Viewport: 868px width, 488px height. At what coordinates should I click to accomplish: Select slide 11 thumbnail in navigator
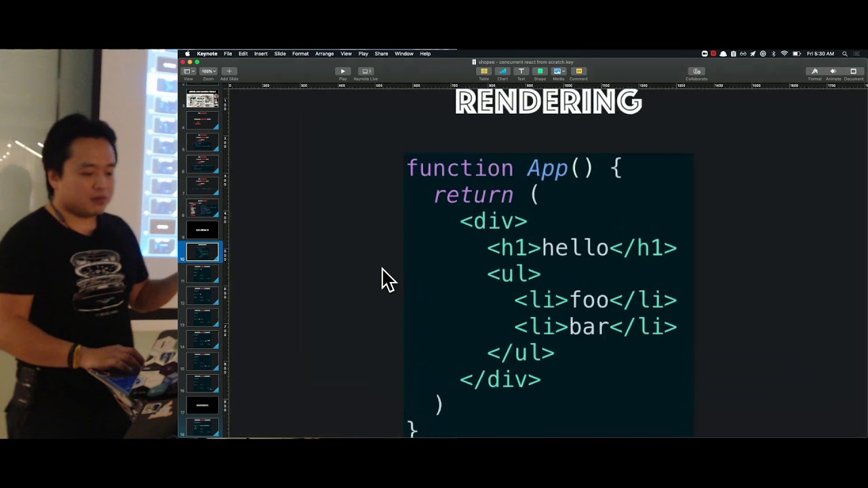pos(203,273)
